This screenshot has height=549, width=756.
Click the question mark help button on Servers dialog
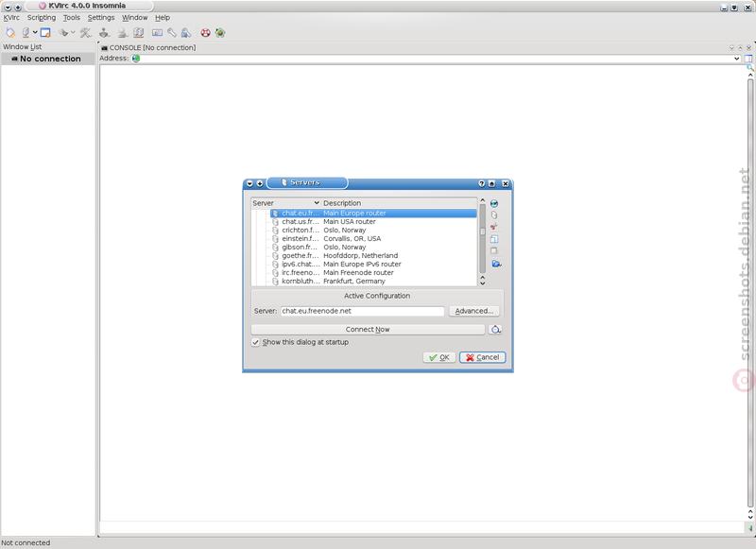click(482, 183)
